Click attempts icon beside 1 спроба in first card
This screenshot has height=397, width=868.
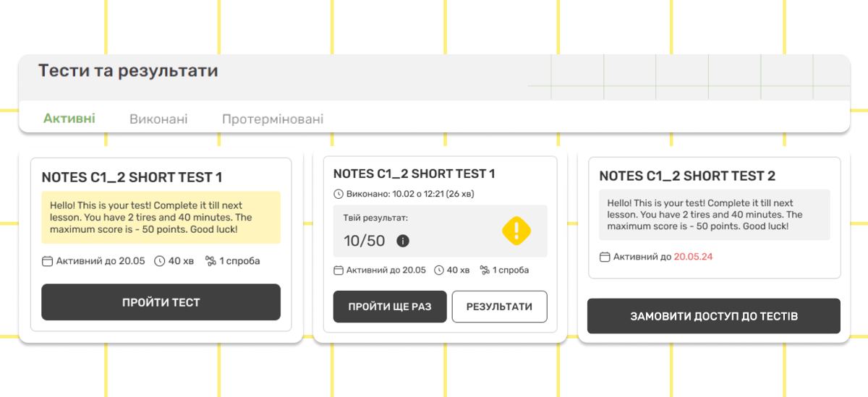pos(210,261)
